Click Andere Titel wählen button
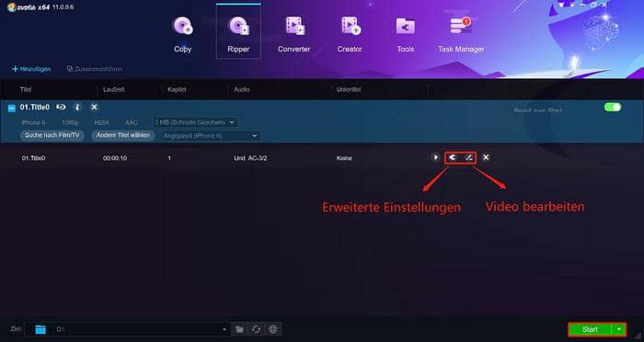 122,135
